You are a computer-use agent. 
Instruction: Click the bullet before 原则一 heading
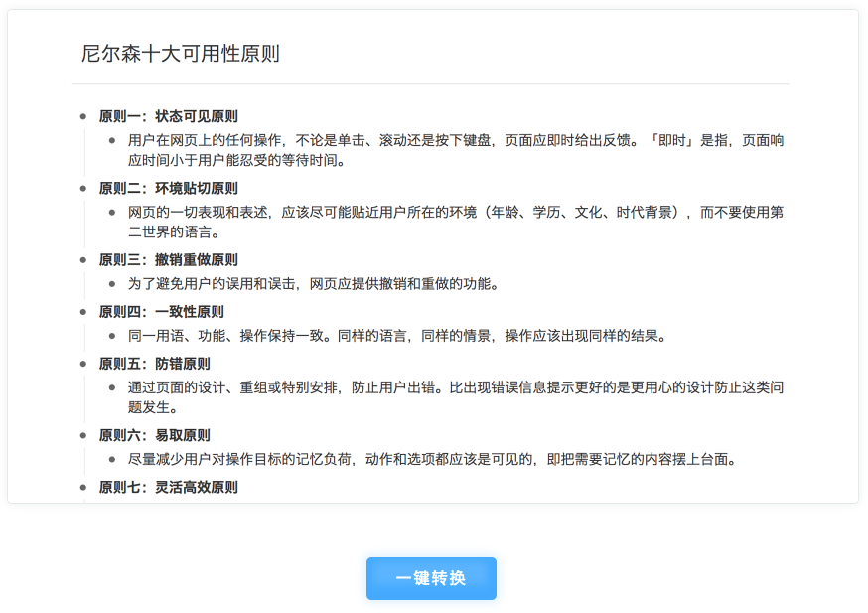(83, 117)
